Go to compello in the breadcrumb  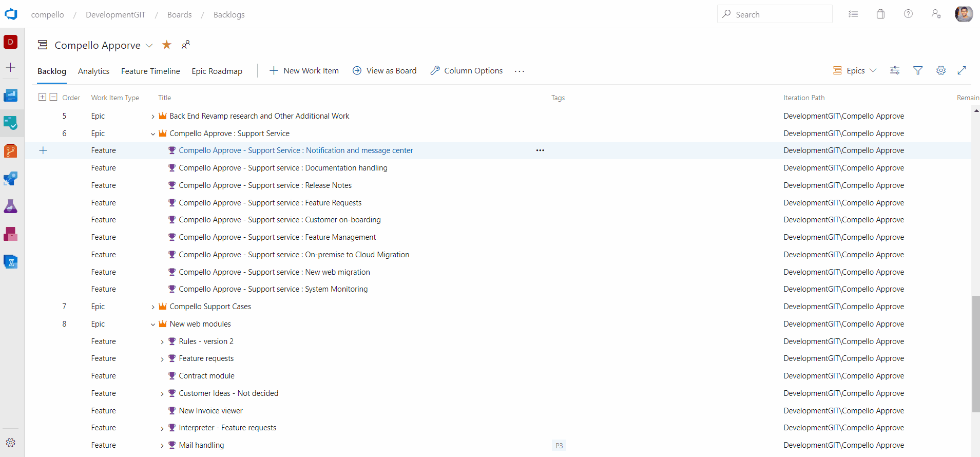point(47,14)
